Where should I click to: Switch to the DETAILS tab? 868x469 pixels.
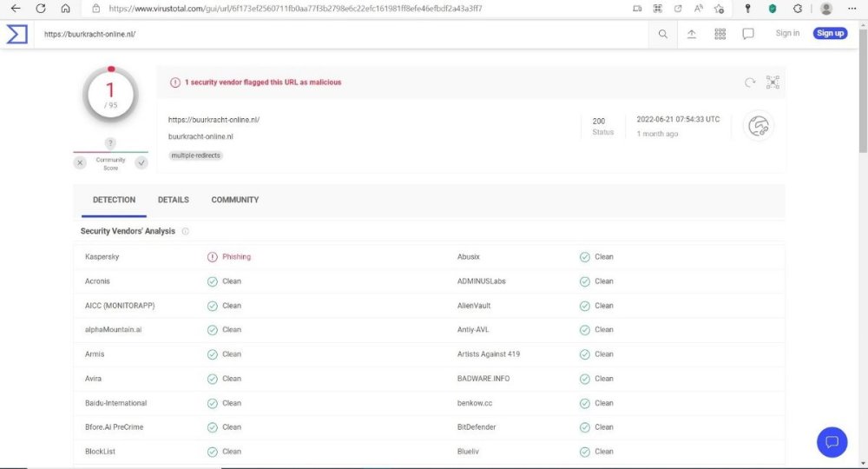tap(173, 200)
